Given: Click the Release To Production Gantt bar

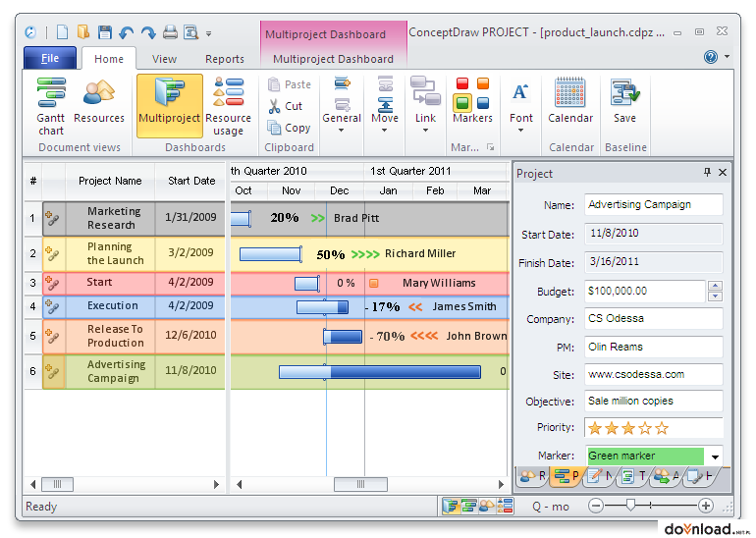Looking at the screenshot, I should [343, 337].
